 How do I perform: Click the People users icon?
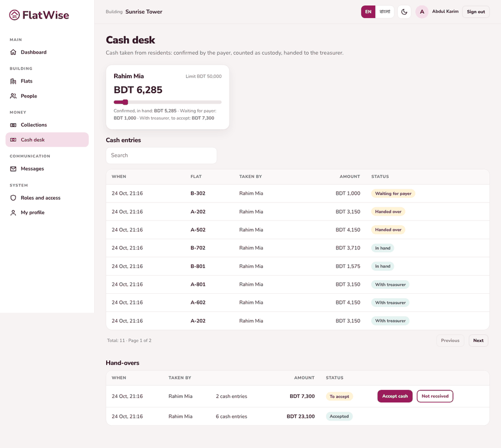[x=13, y=96]
